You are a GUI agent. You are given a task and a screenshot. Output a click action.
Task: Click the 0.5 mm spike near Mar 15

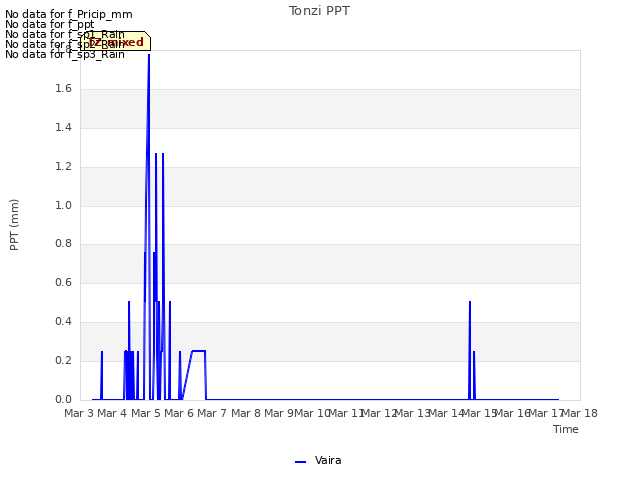click(470, 302)
